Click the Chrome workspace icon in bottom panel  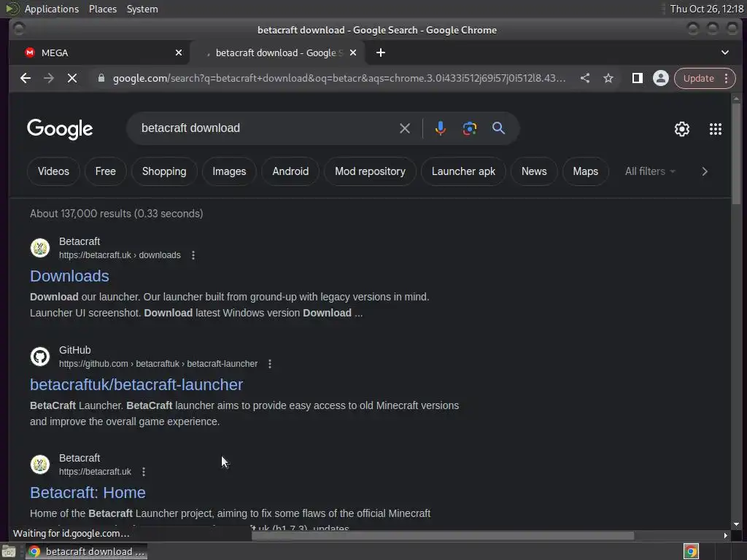691,551
